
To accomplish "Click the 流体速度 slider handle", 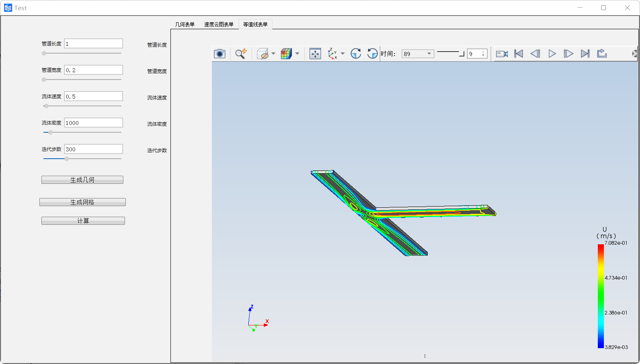I will coord(46,106).
